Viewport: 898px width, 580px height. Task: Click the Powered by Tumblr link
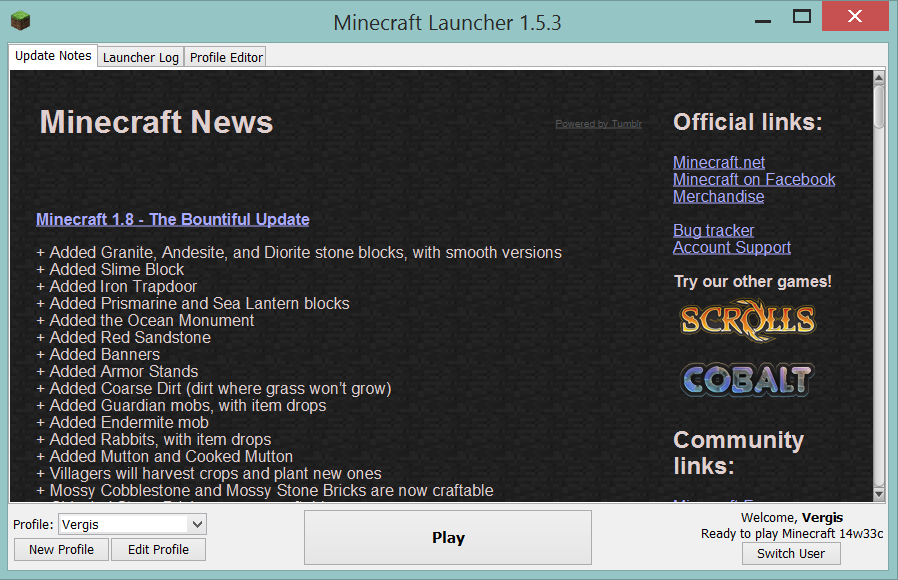[x=598, y=124]
